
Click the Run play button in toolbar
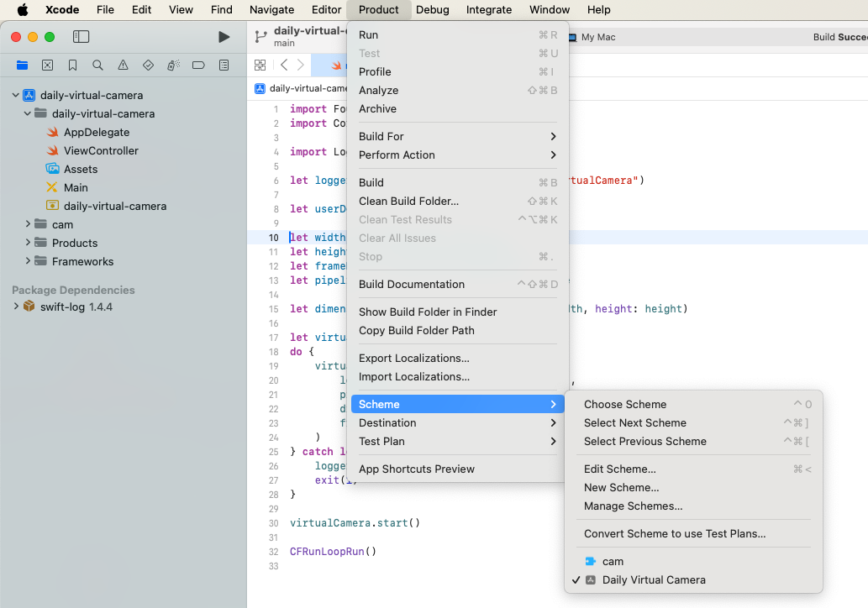pos(224,36)
